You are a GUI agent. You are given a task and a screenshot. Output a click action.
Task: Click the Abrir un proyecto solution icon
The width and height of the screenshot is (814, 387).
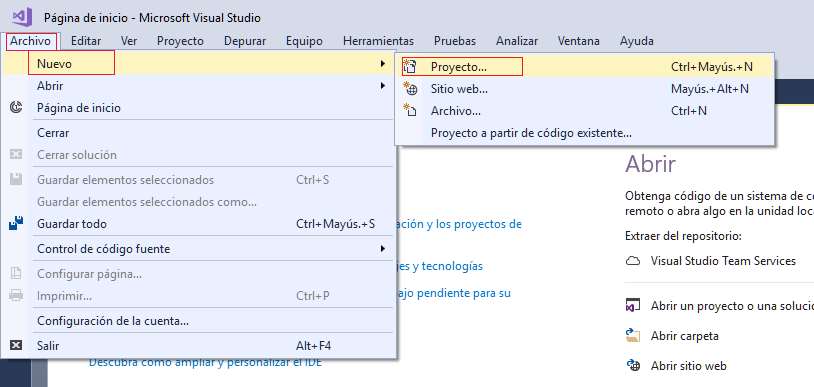coord(632,305)
